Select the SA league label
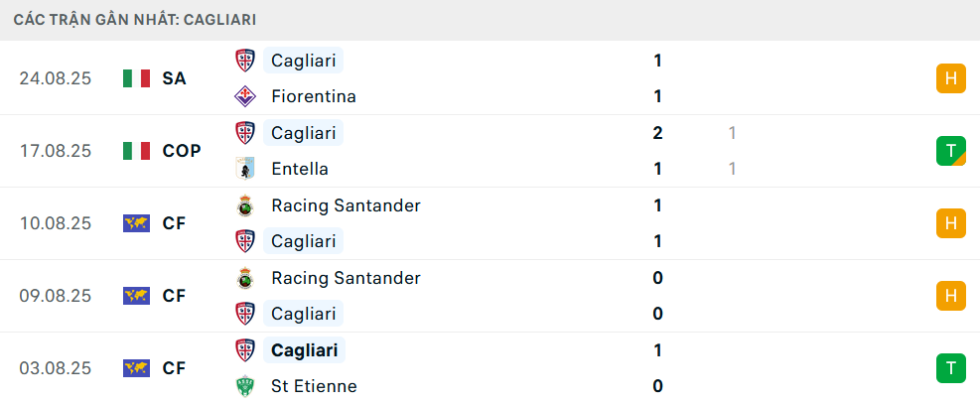The width and height of the screenshot is (980, 404). click(x=174, y=78)
